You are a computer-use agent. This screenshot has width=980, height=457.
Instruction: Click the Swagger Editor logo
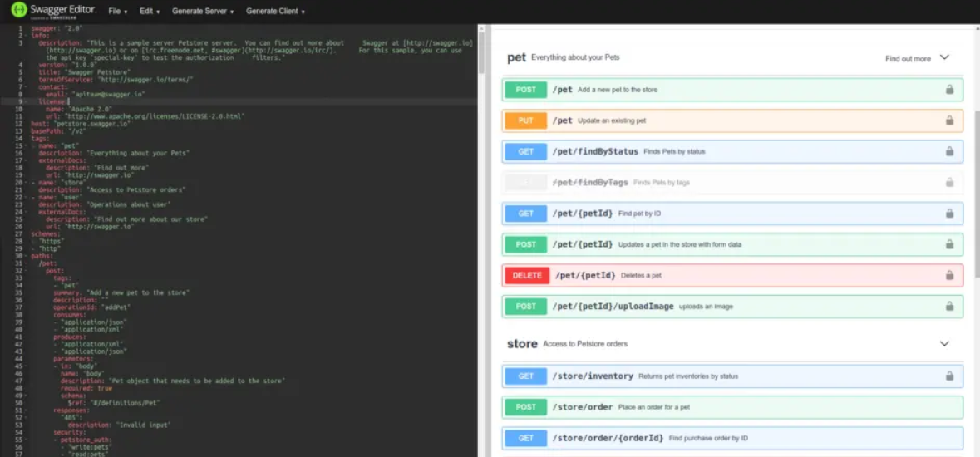coord(53,11)
